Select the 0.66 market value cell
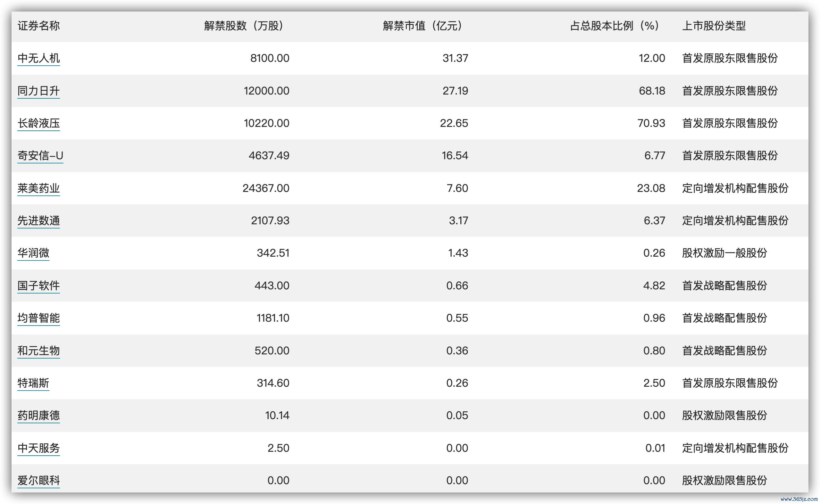The image size is (820, 504). point(457,286)
